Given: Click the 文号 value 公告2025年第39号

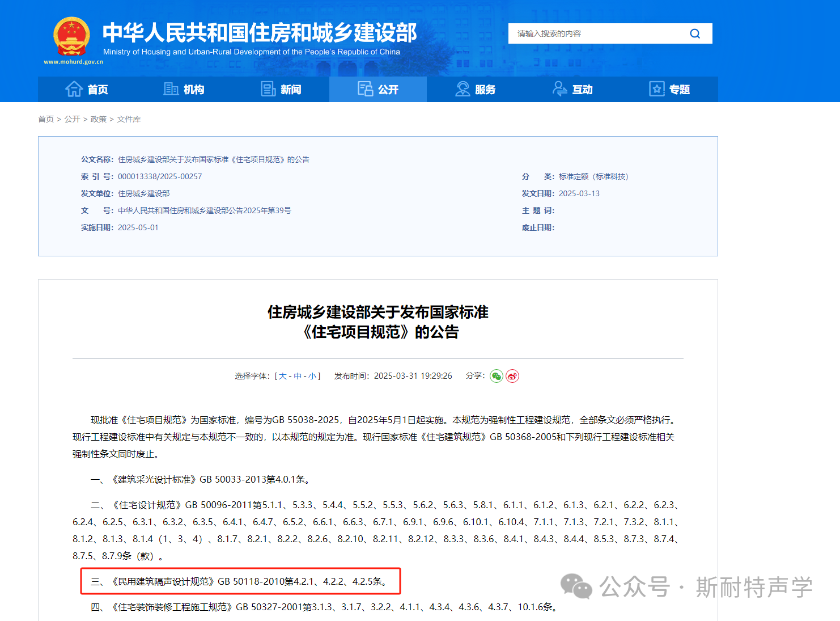Looking at the screenshot, I should pos(205,210).
